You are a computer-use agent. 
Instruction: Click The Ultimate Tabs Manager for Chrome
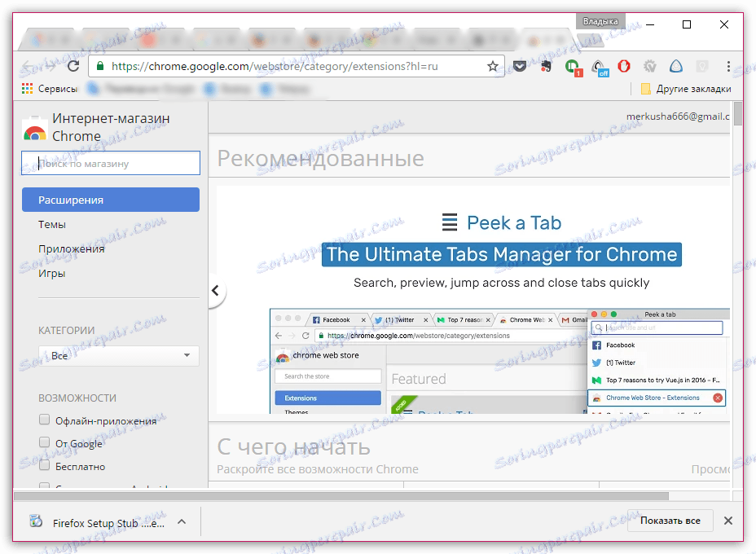point(502,254)
